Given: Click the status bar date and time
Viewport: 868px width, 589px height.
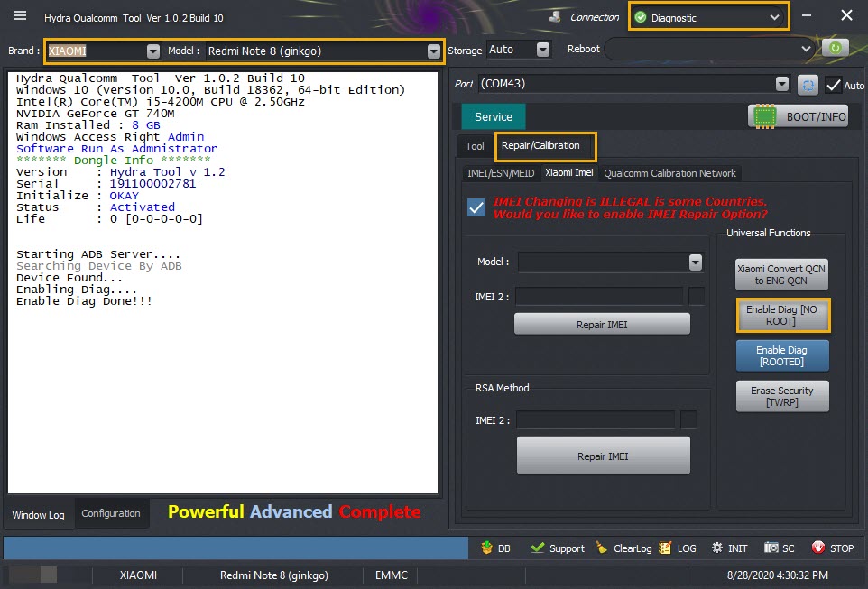Looking at the screenshot, I should 777,575.
